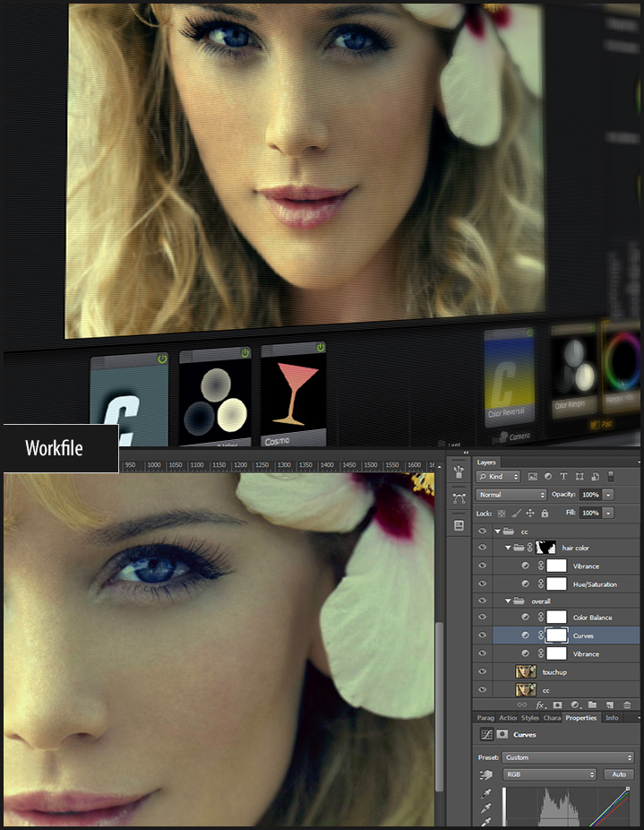The height and width of the screenshot is (830, 644).
Task: Create a new layer using the page icon
Action: (609, 705)
